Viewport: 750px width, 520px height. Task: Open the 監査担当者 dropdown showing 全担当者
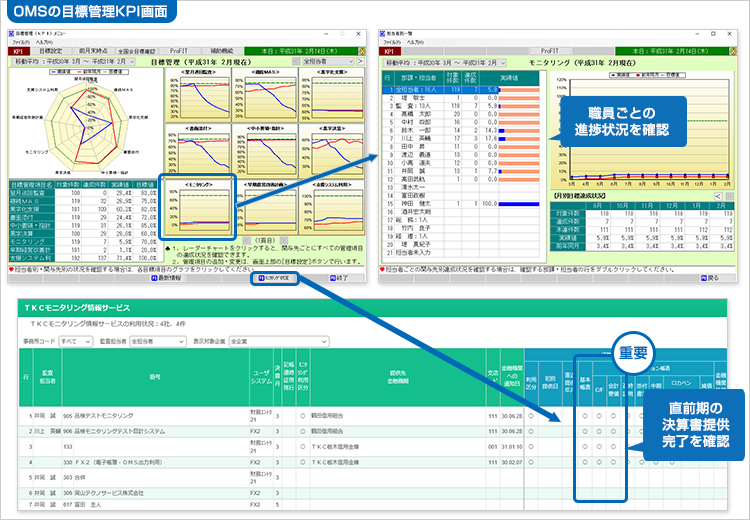pos(158,342)
